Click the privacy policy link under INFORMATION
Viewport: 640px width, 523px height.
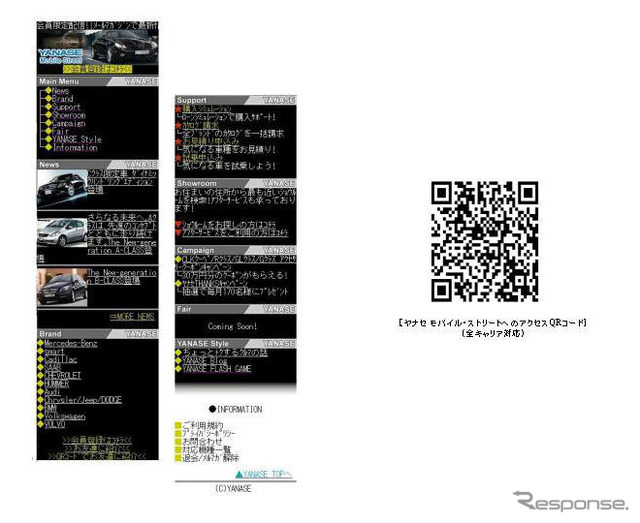(x=209, y=434)
